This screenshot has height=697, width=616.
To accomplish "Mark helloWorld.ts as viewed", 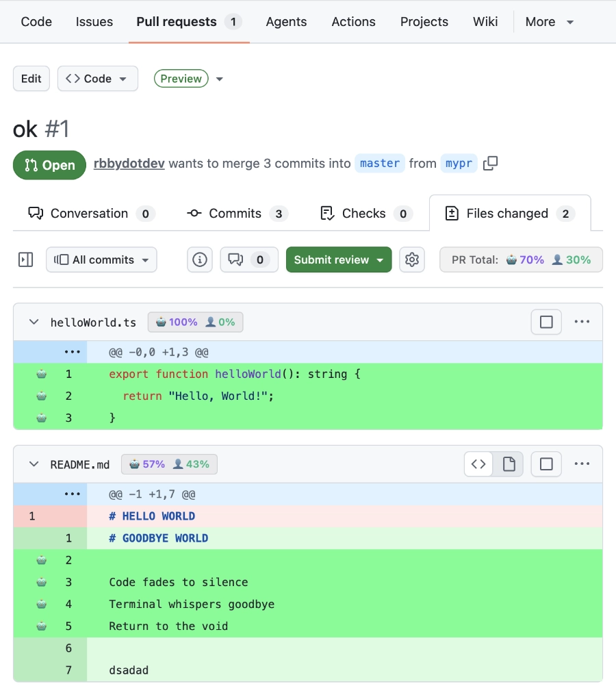I will coord(546,322).
